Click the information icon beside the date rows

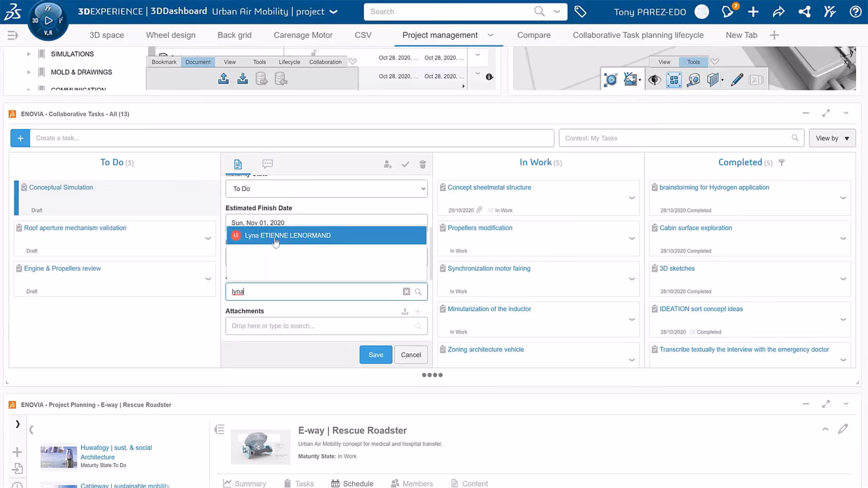(x=489, y=77)
